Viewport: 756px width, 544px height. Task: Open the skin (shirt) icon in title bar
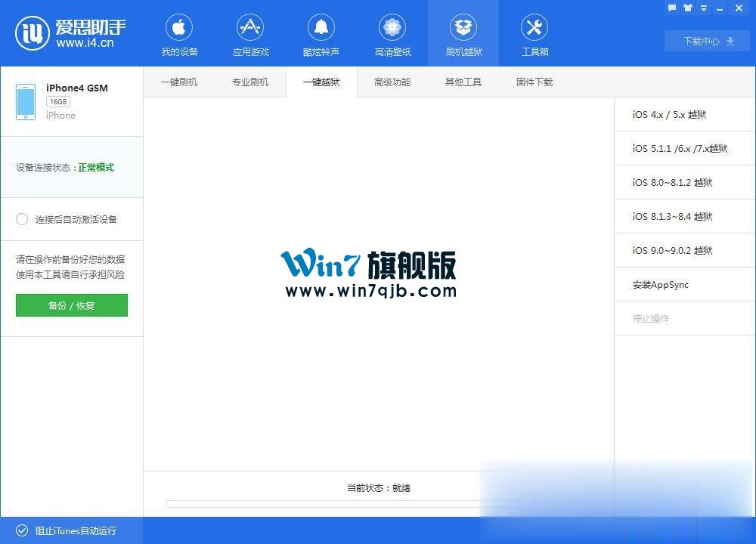tap(687, 8)
